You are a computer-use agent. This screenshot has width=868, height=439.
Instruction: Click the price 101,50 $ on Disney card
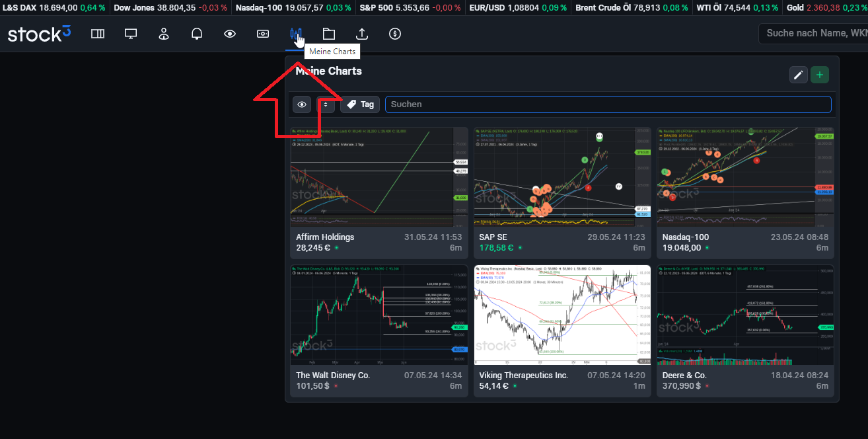(312, 386)
